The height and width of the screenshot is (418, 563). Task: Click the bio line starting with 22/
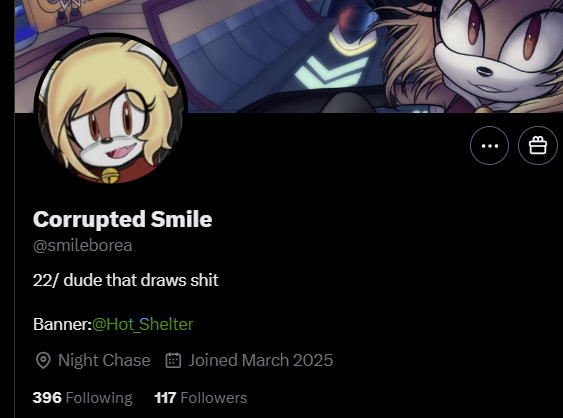click(x=126, y=280)
